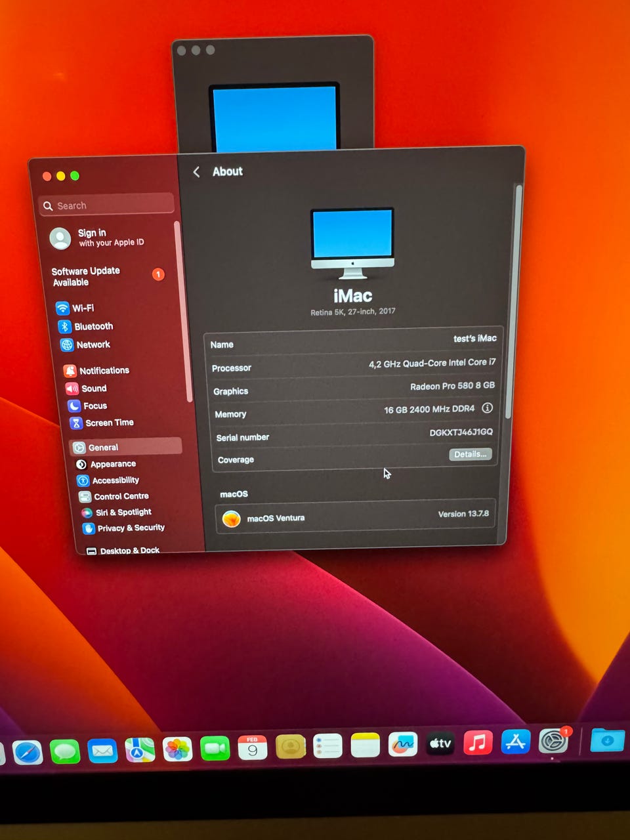Click the Version 13.7.8 text
This screenshot has width=630, height=840.
(x=463, y=514)
